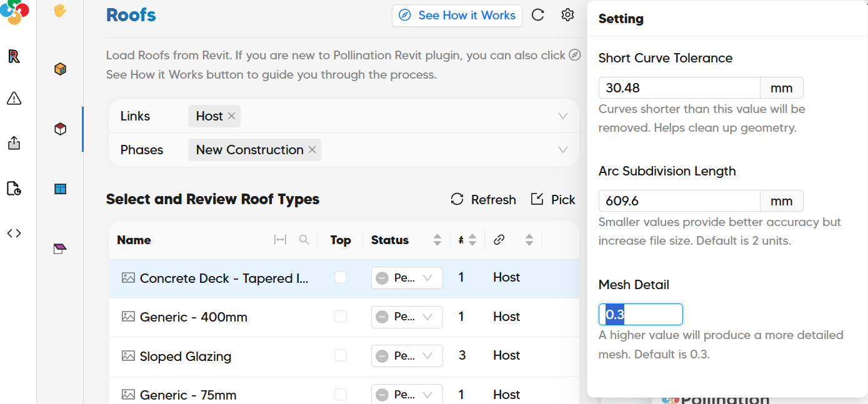868x404 pixels.
Task: Check Top checkbox for Concrete Deck row
Action: point(341,277)
